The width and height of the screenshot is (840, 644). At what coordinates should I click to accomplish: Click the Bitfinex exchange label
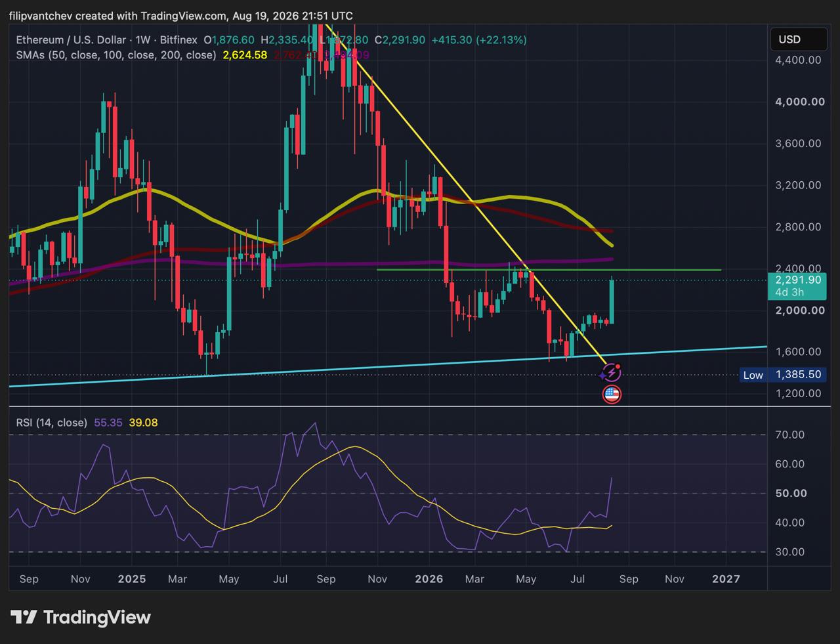(178, 40)
